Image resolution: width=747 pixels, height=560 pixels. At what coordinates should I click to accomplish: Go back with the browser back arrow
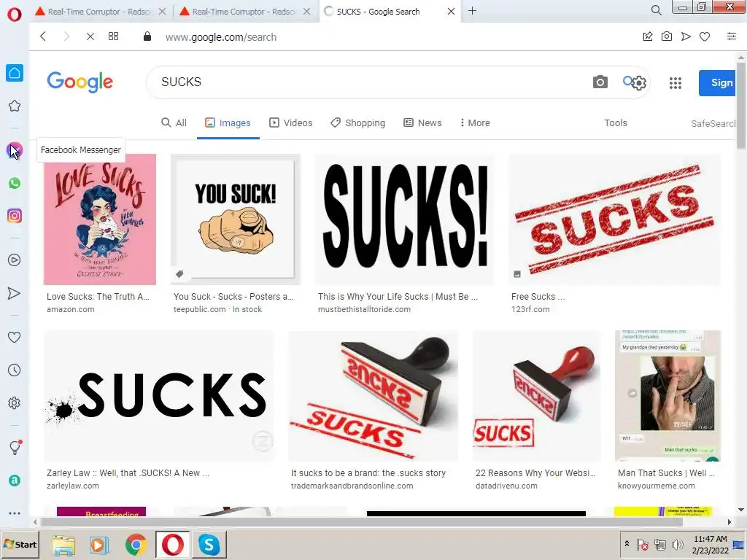point(43,36)
